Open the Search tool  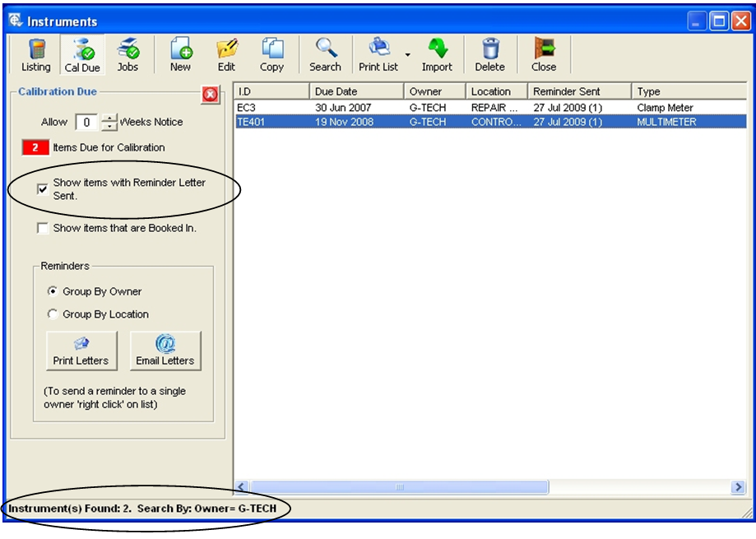[x=325, y=55]
